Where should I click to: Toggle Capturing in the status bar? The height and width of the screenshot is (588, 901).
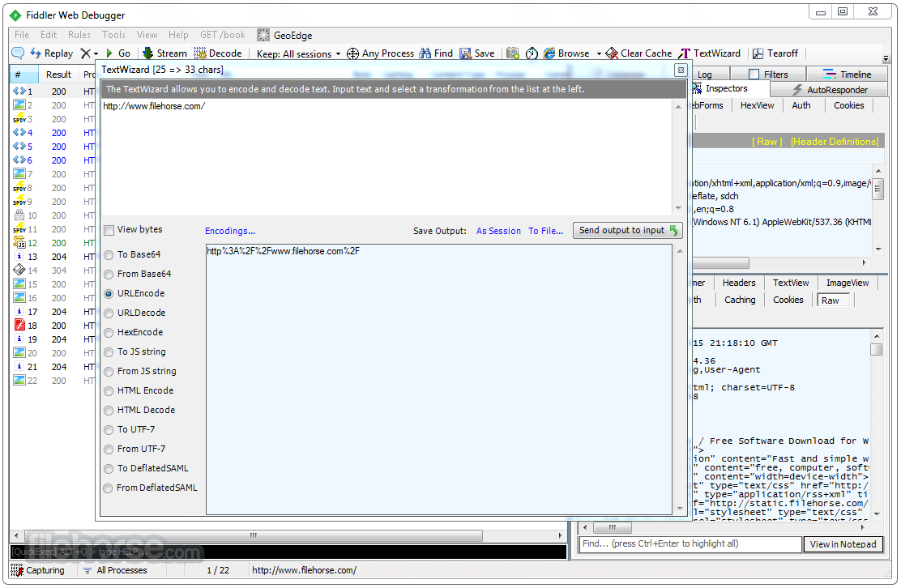[37, 571]
